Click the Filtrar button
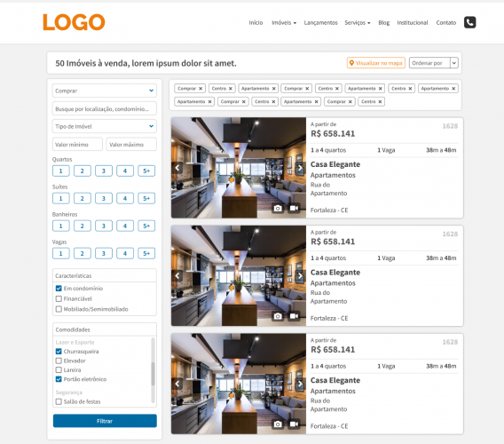This screenshot has height=444, width=504. (105, 421)
